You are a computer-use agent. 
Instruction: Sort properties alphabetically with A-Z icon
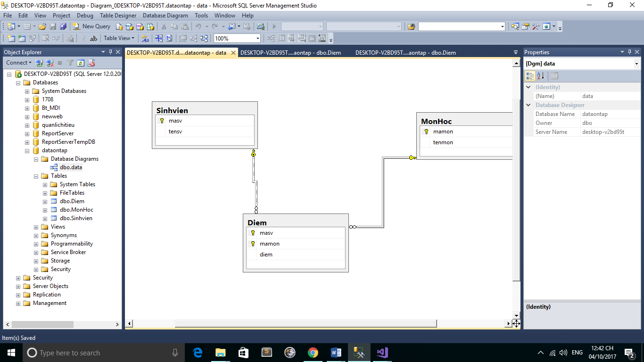[x=541, y=75]
